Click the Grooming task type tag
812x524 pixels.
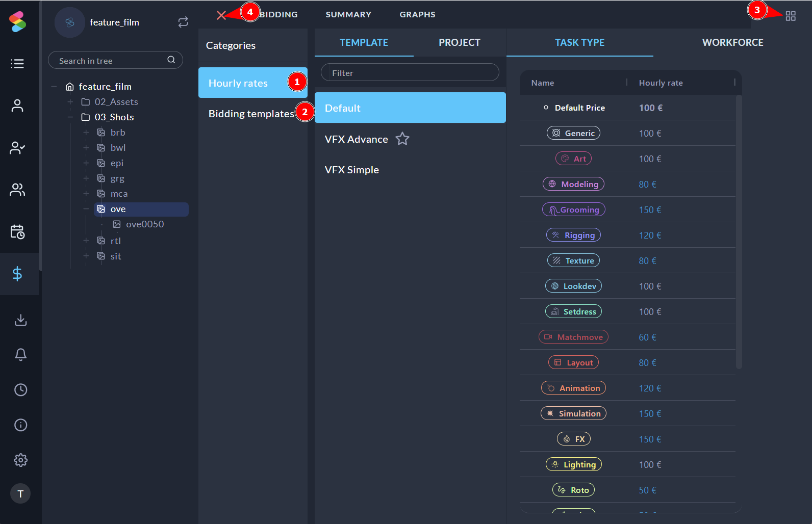coord(573,209)
